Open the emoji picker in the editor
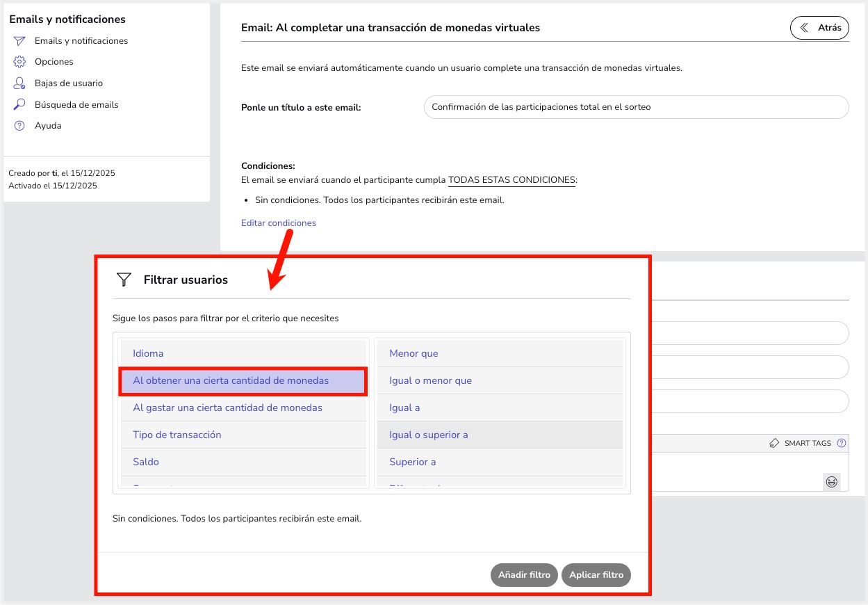 832,482
